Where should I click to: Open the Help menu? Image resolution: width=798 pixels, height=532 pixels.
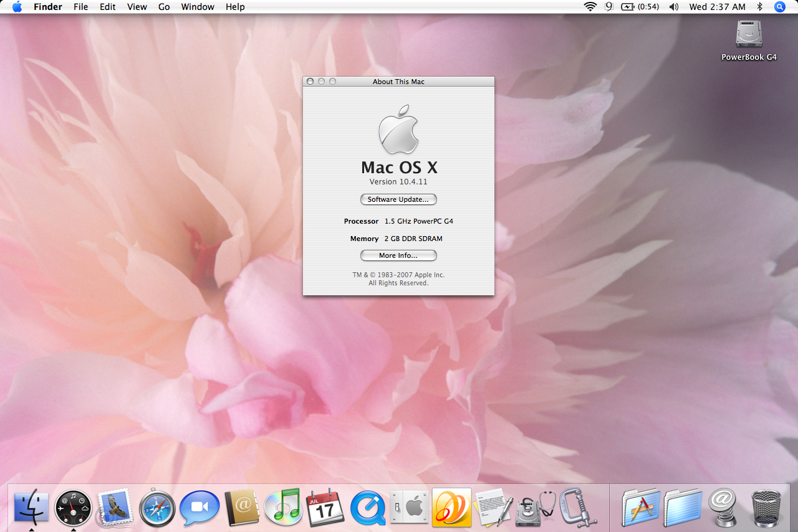coord(235,7)
